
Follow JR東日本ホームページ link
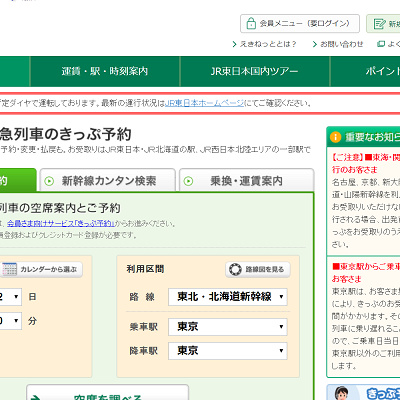tap(205, 103)
